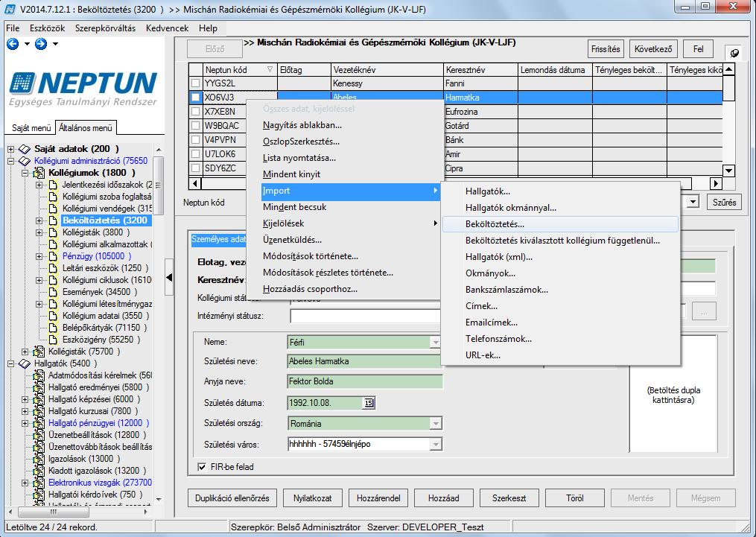This screenshot has height=537, width=756.
Task: Open the Születési ország dropdown
Action: [436, 424]
